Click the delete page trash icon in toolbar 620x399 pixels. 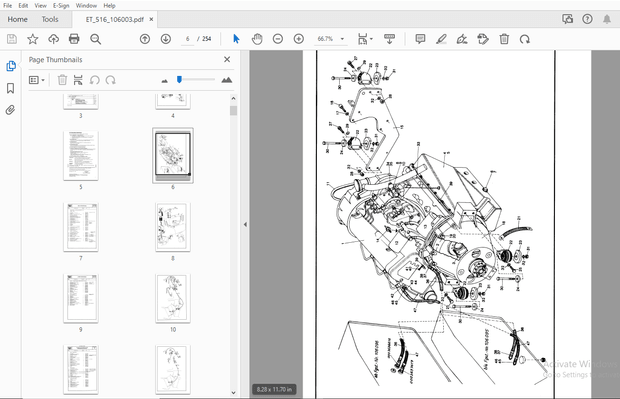point(504,39)
